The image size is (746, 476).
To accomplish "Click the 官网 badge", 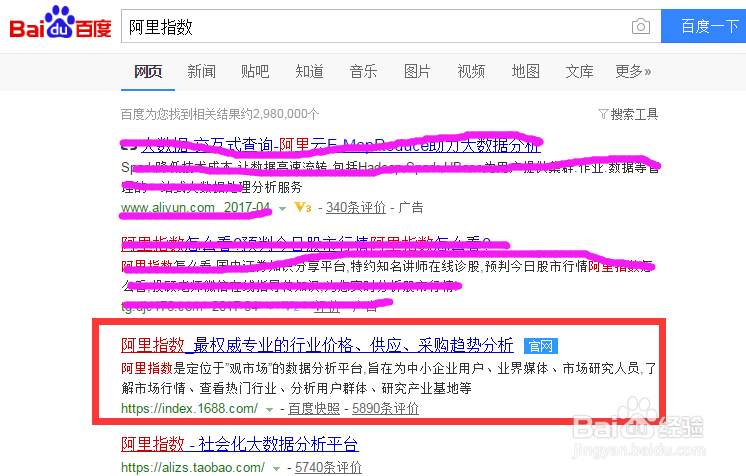I will coord(540,346).
